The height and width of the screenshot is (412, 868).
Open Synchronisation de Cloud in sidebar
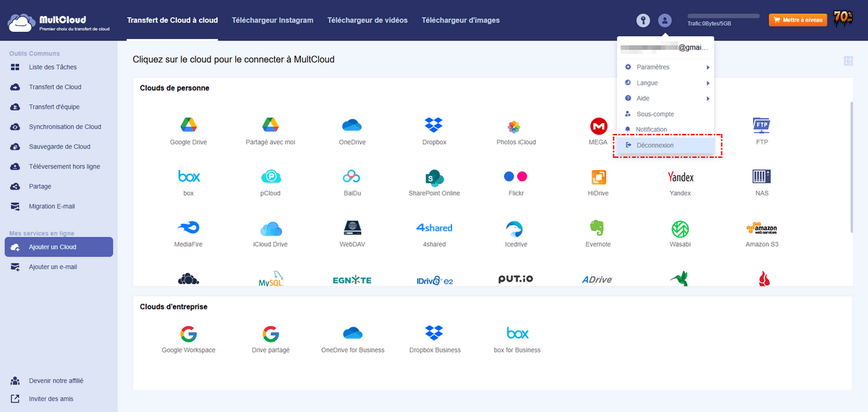point(64,127)
